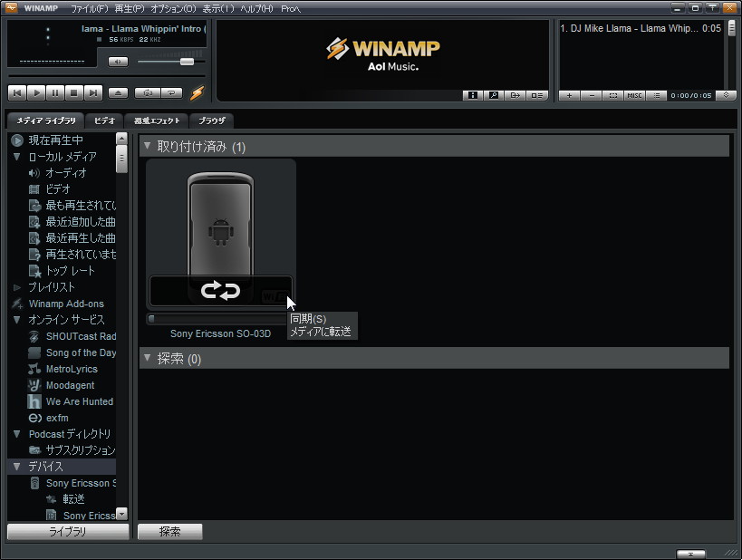Screen dimensions: 742x560
Task: Select 最近再生した曲 in the tree
Action: point(81,238)
